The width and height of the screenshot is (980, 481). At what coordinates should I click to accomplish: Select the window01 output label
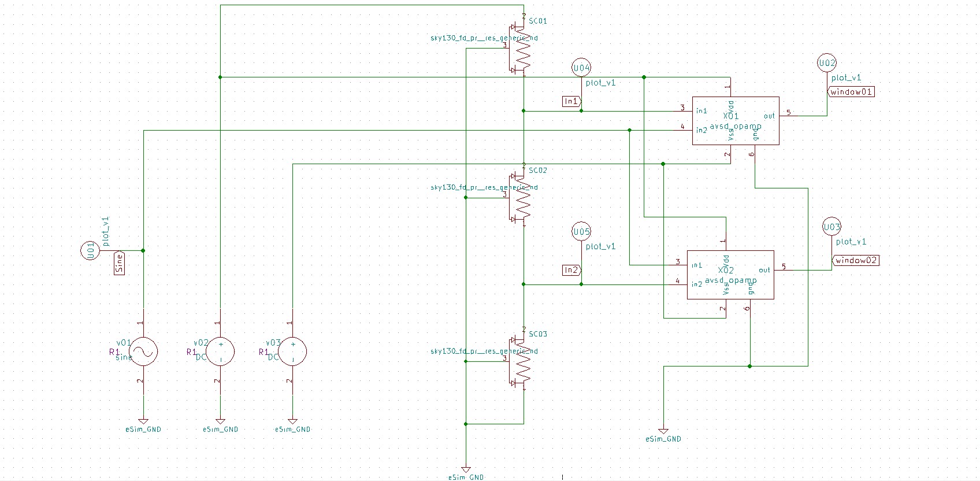[851, 92]
